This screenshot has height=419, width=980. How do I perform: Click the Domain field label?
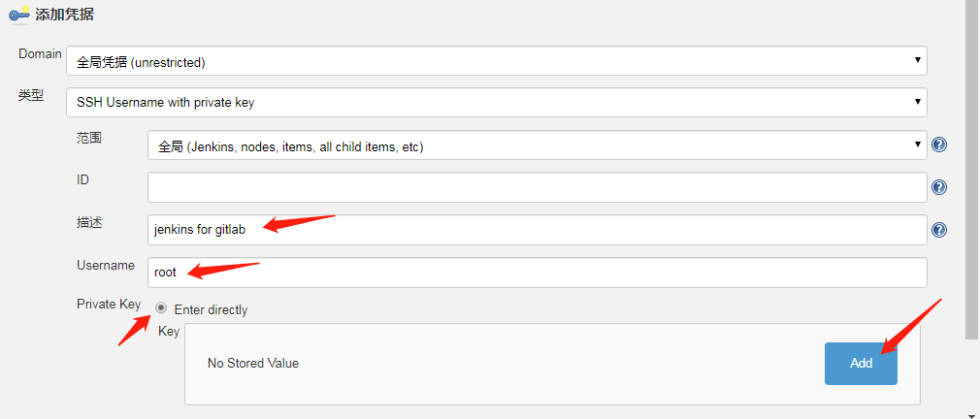click(40, 54)
